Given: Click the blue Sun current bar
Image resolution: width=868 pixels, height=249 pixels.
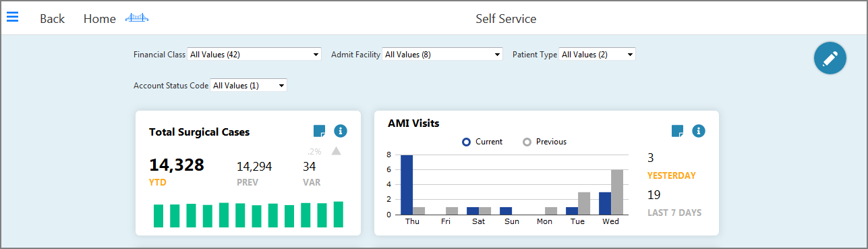Looking at the screenshot, I should (x=506, y=211).
